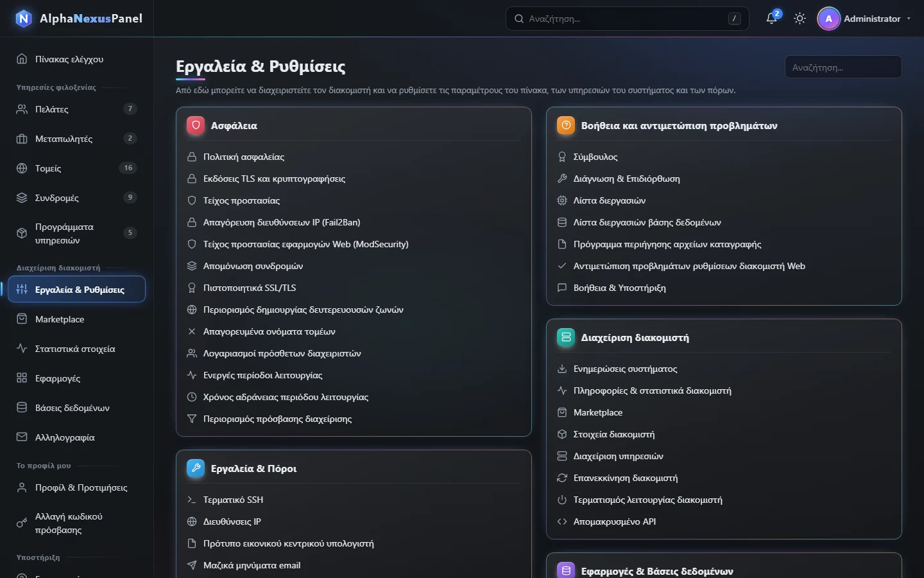This screenshot has height=578, width=924.
Task: Toggle light theme with sun icon
Action: tap(800, 19)
